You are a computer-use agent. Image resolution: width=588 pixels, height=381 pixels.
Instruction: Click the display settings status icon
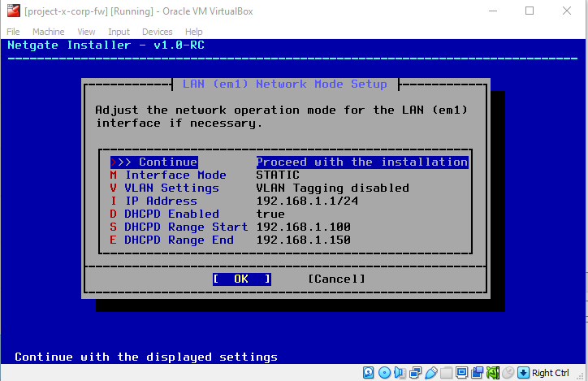click(461, 373)
